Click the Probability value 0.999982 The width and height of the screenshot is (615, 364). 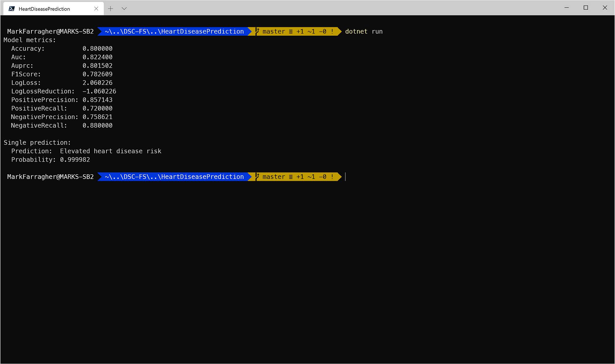pyautogui.click(x=75, y=160)
